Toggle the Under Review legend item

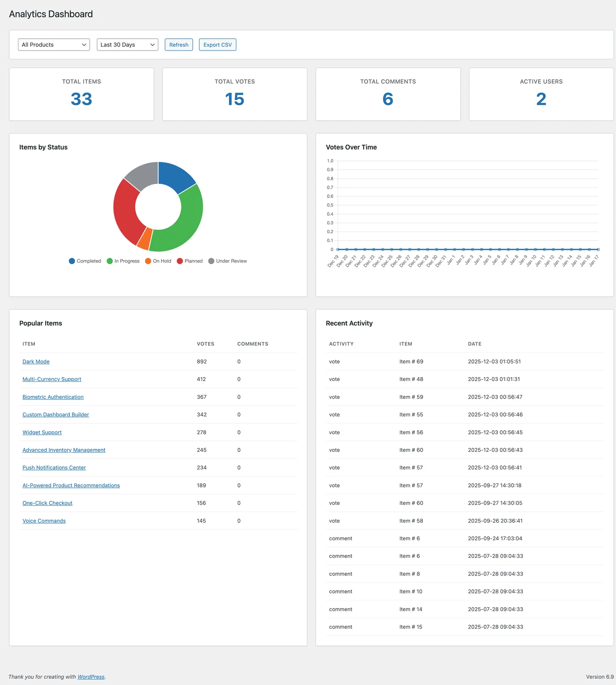point(227,261)
